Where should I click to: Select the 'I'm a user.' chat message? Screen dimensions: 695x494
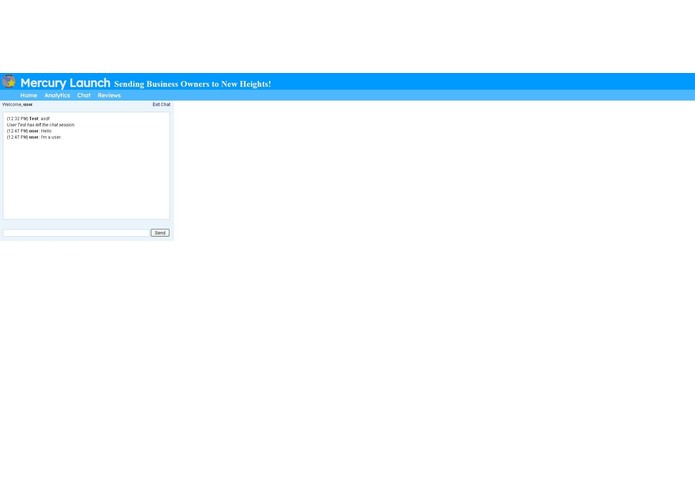pyautogui.click(x=34, y=137)
